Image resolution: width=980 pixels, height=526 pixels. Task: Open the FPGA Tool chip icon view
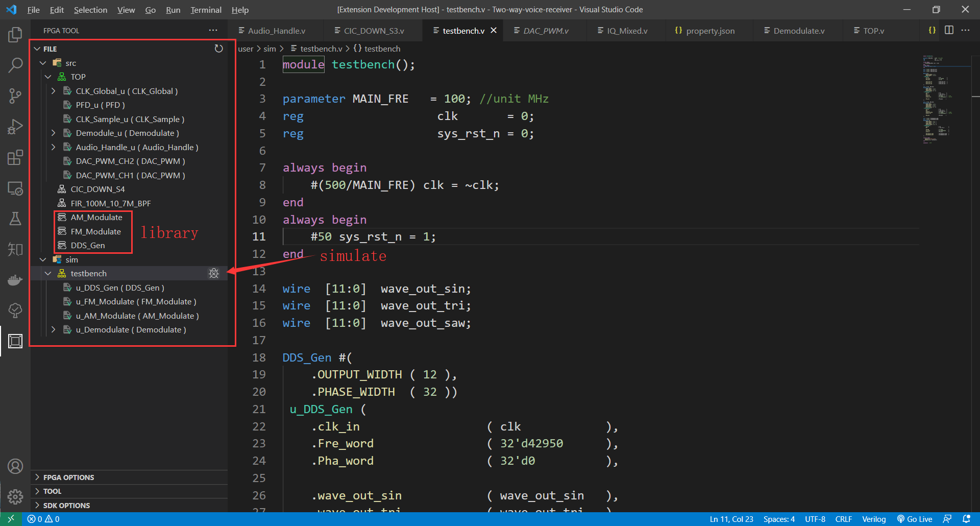click(15, 341)
